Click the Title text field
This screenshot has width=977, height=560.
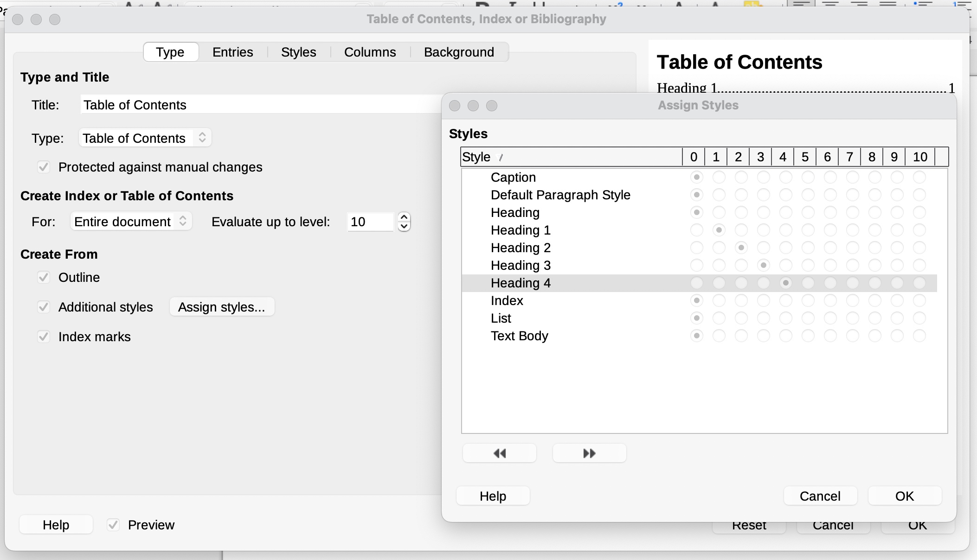point(260,105)
